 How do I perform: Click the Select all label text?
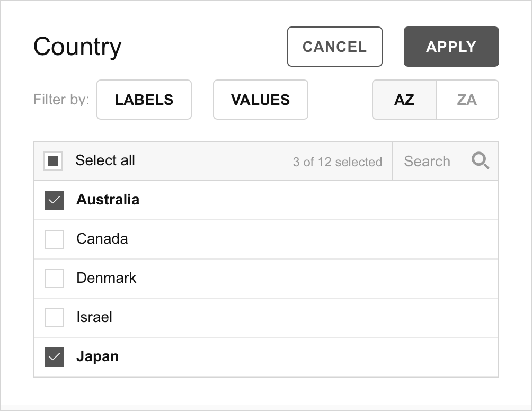tap(105, 160)
